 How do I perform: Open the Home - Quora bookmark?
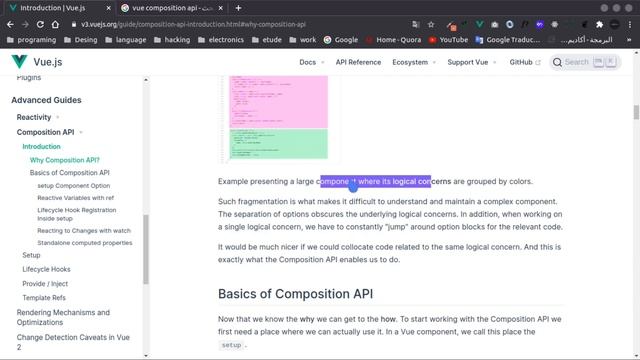coord(393,40)
